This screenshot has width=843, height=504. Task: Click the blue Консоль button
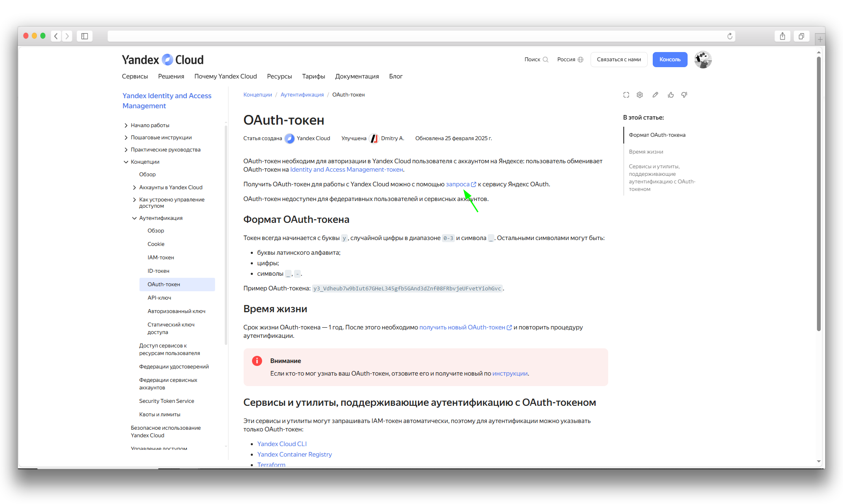click(x=670, y=60)
